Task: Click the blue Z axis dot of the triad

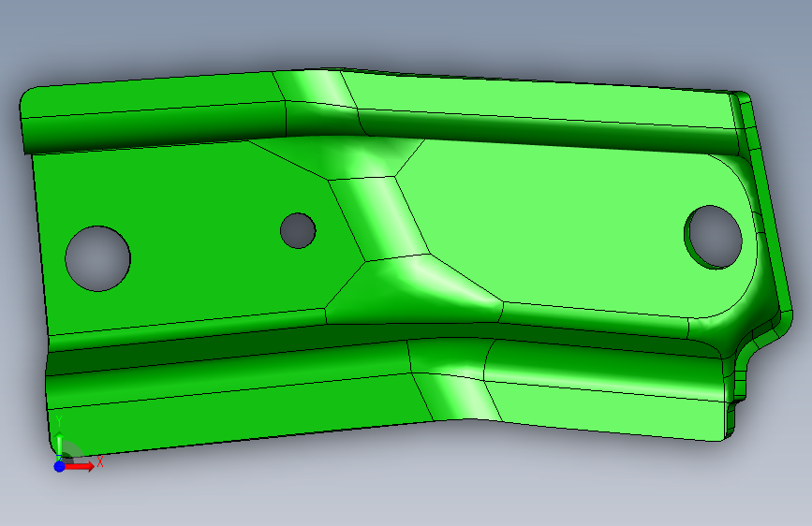Action: [x=60, y=466]
